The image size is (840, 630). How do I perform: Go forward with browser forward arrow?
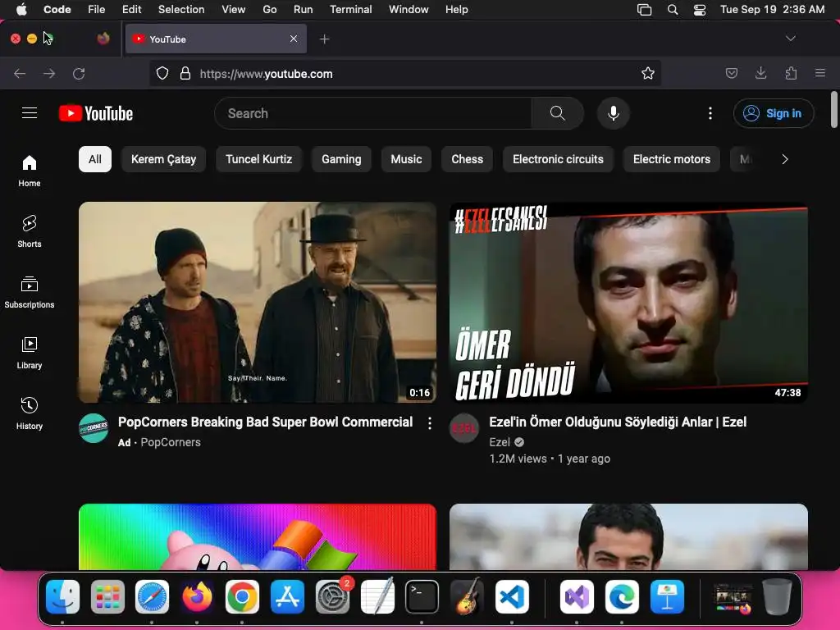(49, 73)
